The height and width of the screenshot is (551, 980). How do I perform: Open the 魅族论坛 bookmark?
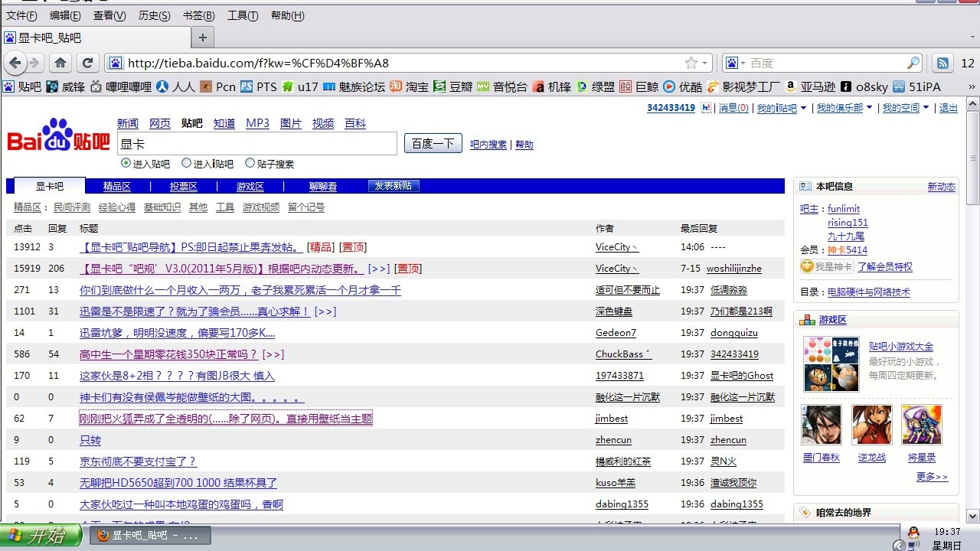click(x=354, y=86)
